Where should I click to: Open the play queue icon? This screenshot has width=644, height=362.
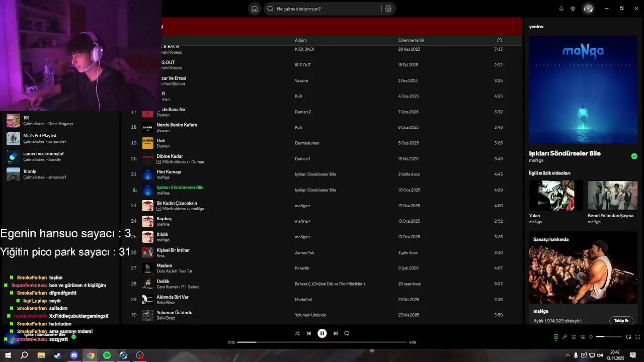coord(574,337)
